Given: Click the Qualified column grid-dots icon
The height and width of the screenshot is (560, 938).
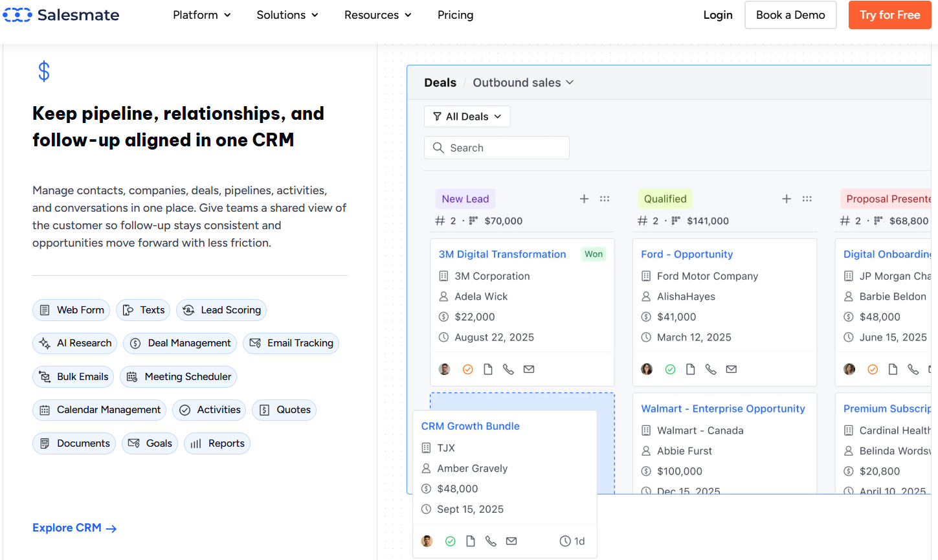Looking at the screenshot, I should 807,199.
